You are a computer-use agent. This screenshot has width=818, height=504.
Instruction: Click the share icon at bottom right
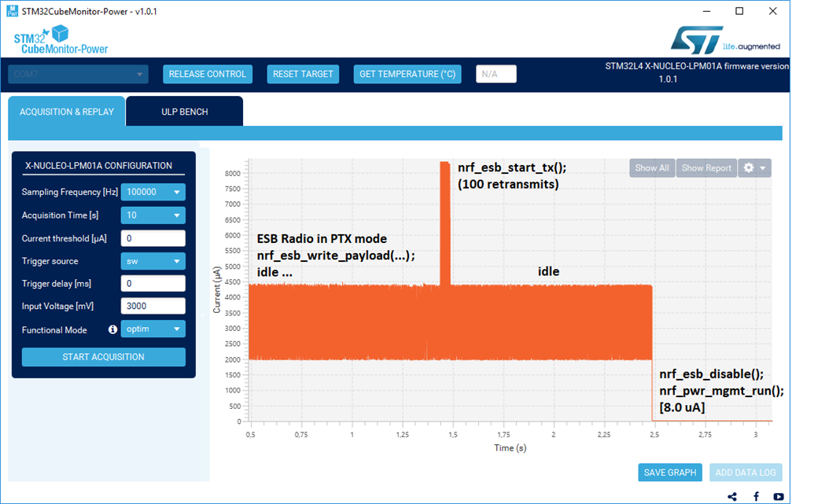click(732, 497)
